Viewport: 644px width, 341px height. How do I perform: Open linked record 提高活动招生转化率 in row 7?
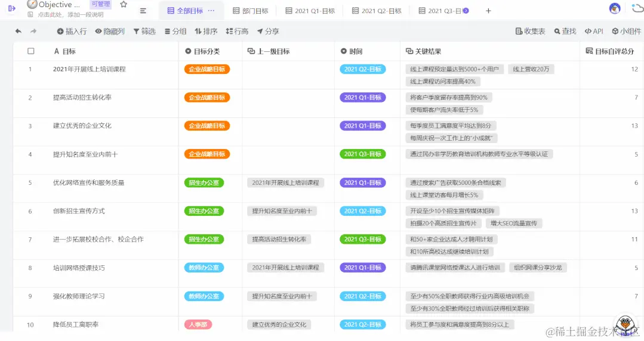pyautogui.click(x=279, y=240)
